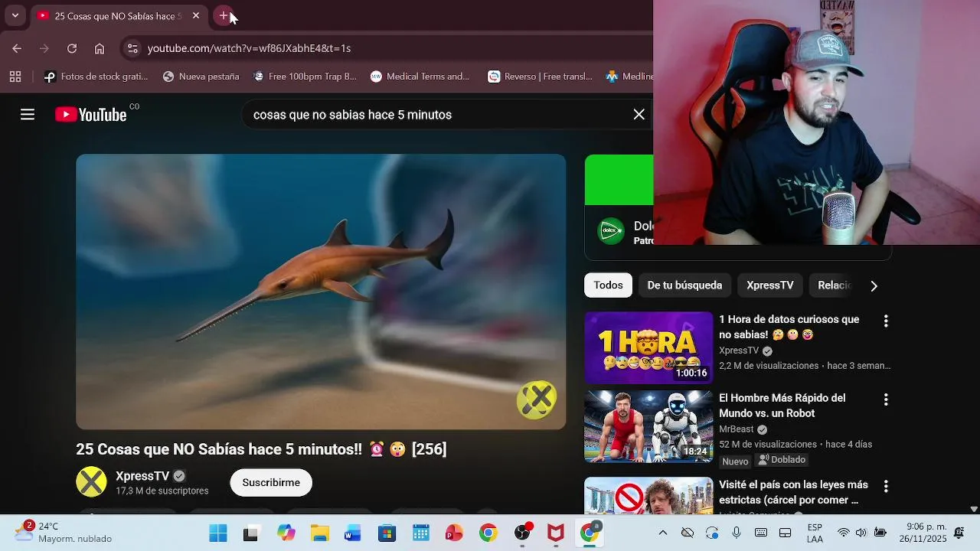Clear the YouTube search text with X

639,115
